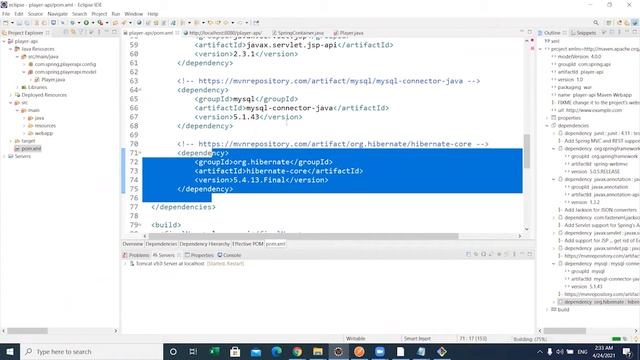Click the green Run toolbar button

[x=86, y=23]
